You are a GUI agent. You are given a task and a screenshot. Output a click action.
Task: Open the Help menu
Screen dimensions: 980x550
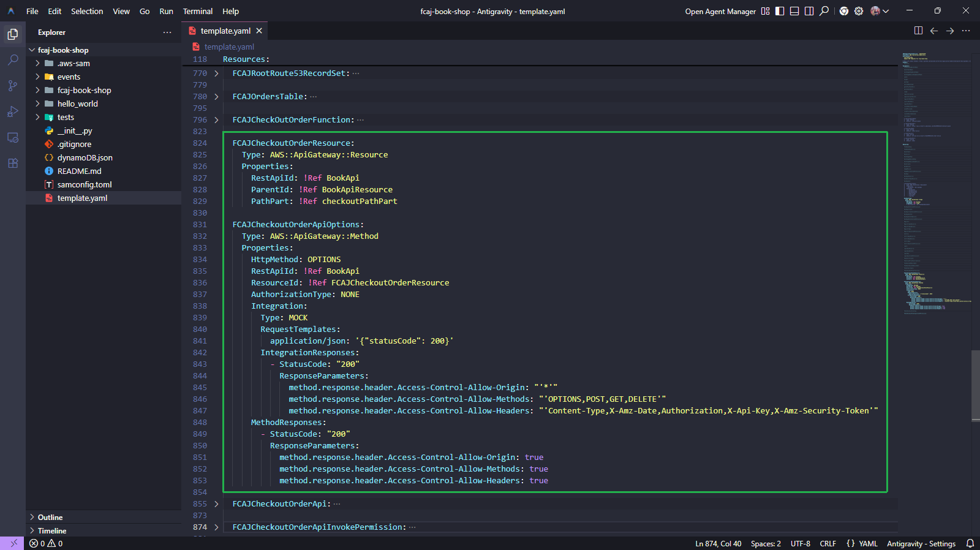tap(230, 11)
